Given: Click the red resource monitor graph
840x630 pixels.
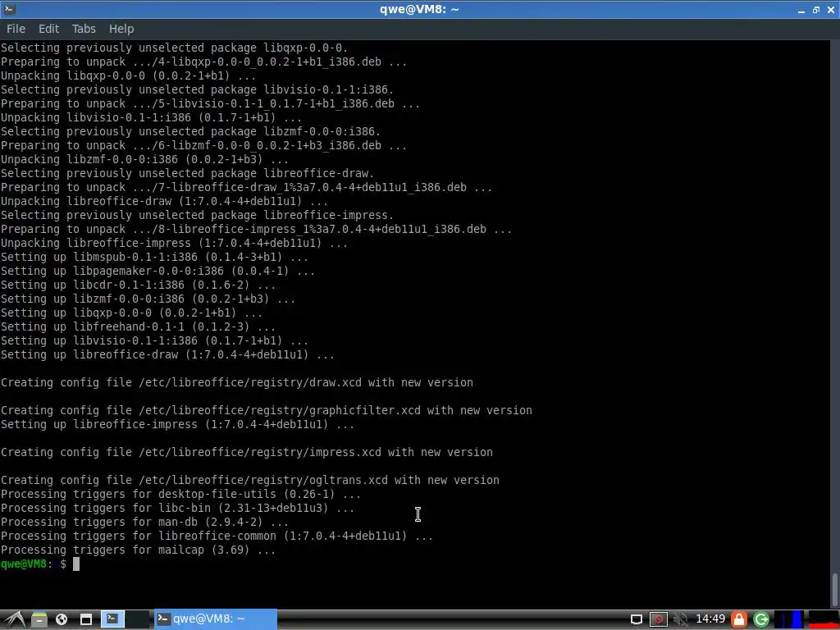Looking at the screenshot, I should click(823, 619).
